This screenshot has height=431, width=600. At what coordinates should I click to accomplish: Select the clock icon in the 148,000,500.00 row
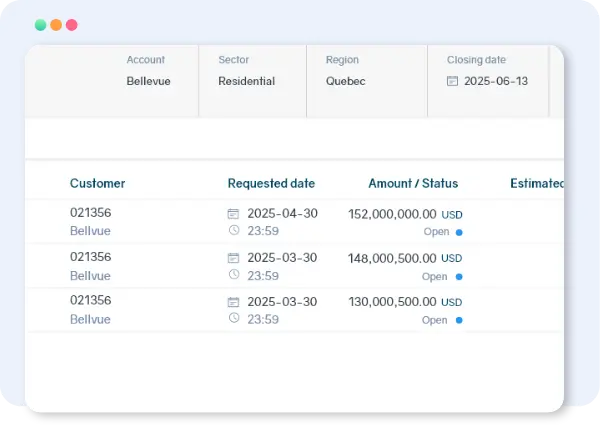(233, 275)
